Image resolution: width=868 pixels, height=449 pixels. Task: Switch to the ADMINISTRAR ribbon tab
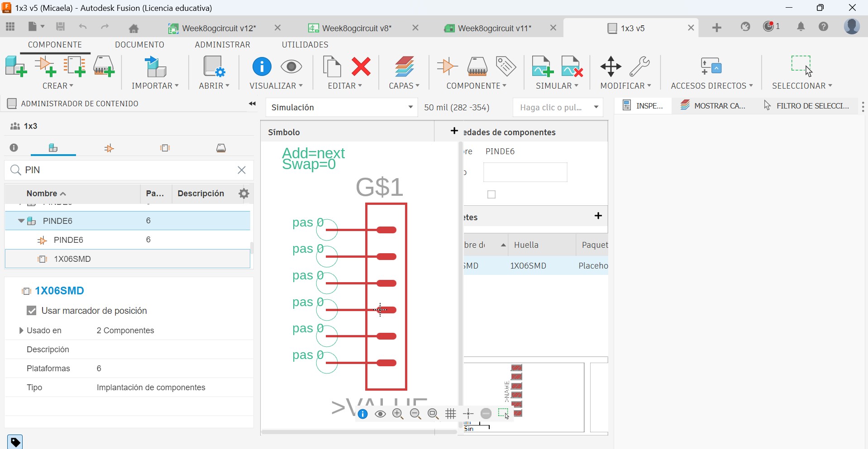point(223,45)
